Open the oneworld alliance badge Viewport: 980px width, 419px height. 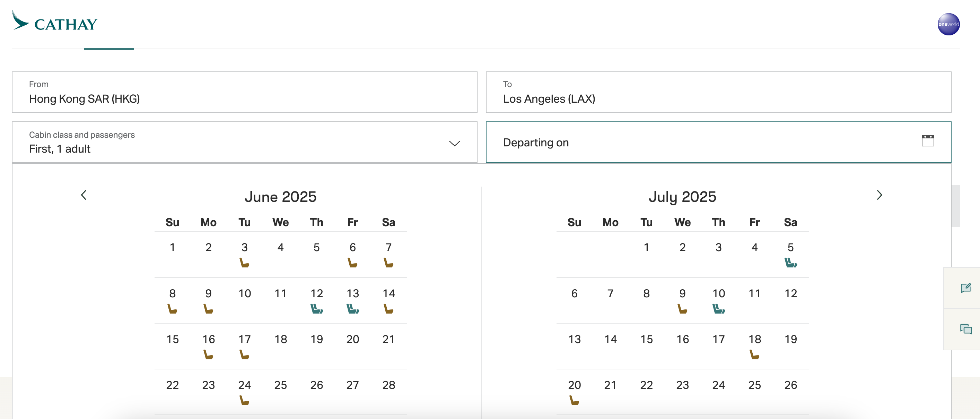pyautogui.click(x=948, y=24)
